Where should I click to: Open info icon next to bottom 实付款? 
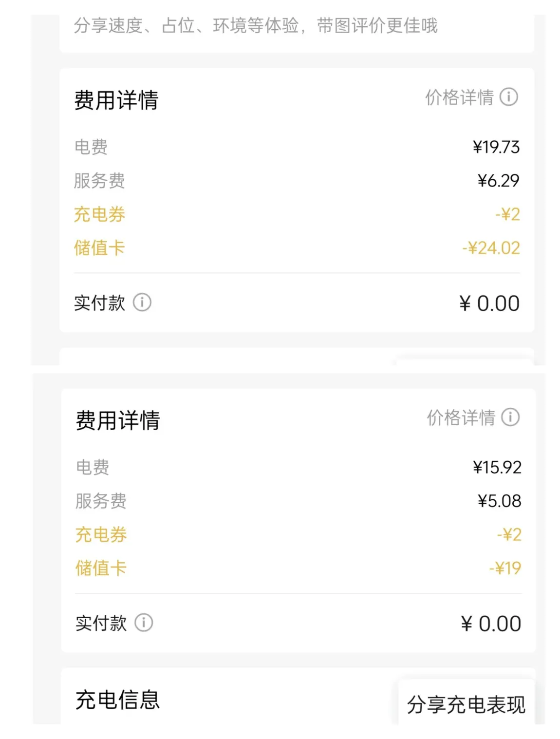pyautogui.click(x=144, y=623)
